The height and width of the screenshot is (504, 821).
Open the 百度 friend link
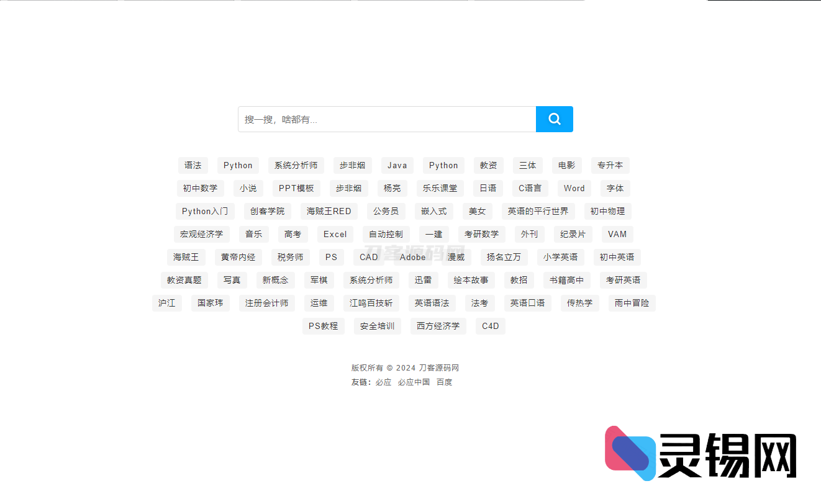[x=444, y=382]
